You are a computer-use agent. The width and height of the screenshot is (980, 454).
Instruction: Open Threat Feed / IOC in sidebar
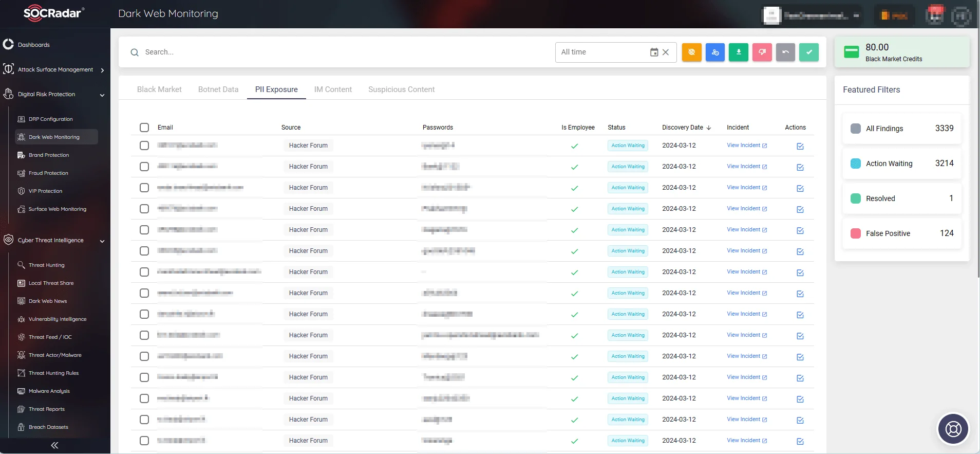point(50,337)
